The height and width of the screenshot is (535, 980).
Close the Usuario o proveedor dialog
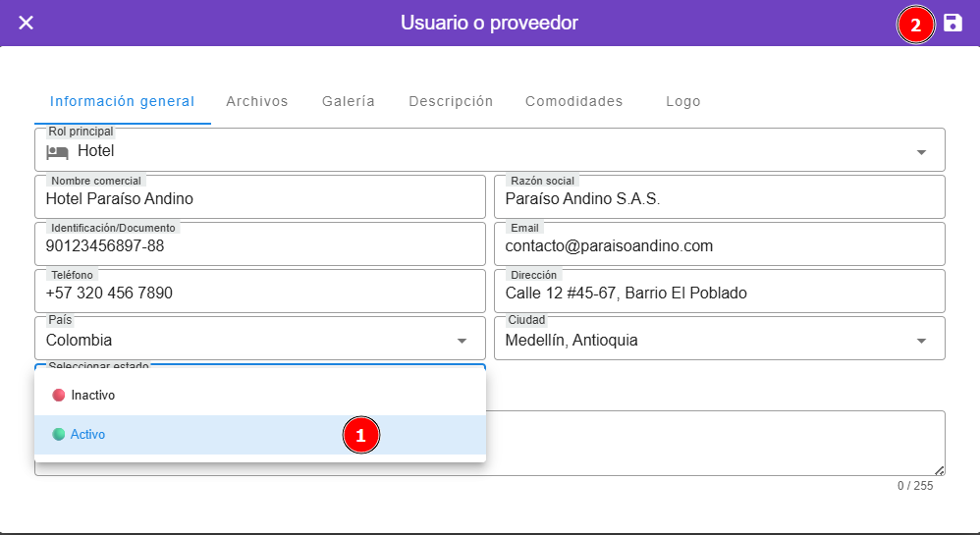pos(27,23)
